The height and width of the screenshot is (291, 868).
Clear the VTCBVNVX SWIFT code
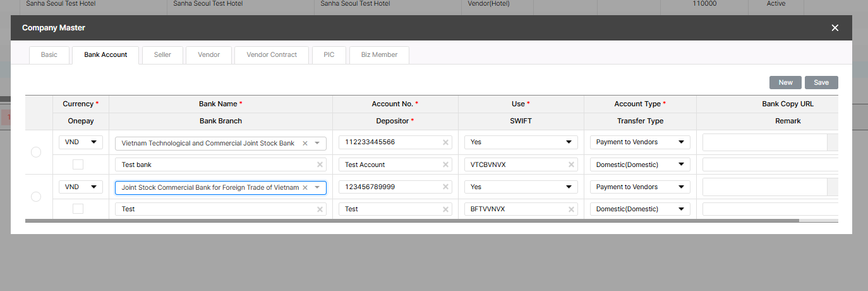point(571,165)
